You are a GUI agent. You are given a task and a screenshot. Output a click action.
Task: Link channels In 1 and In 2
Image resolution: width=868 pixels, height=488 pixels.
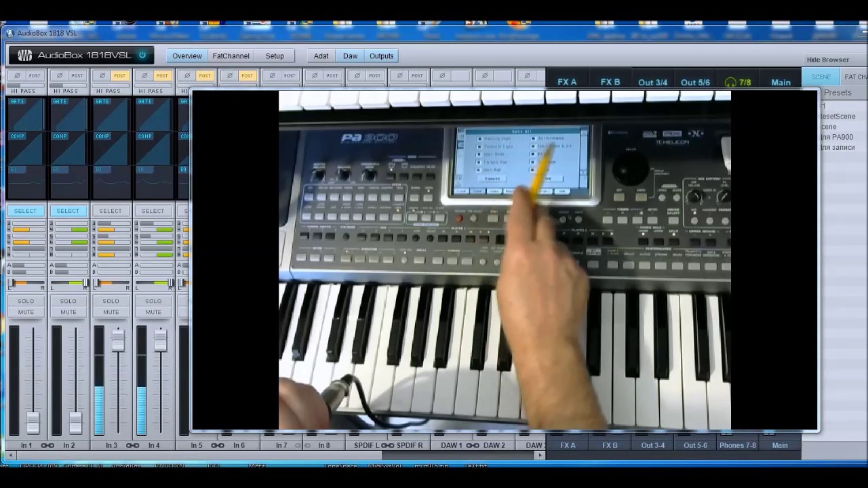pyautogui.click(x=47, y=445)
